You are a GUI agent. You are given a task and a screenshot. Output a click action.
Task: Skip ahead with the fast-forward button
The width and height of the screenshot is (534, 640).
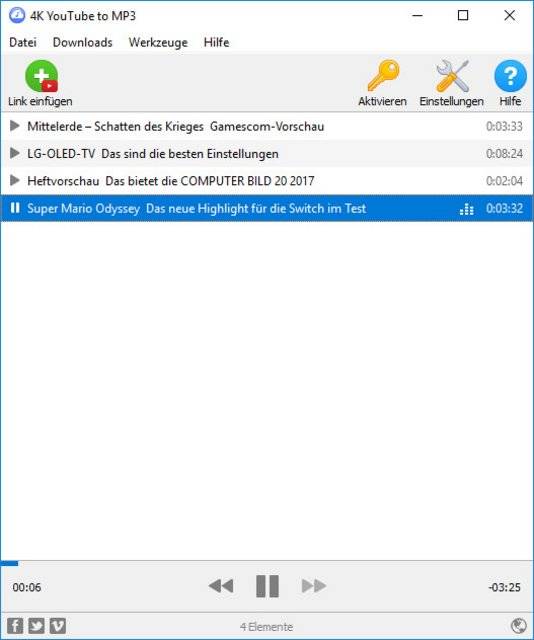pyautogui.click(x=314, y=586)
